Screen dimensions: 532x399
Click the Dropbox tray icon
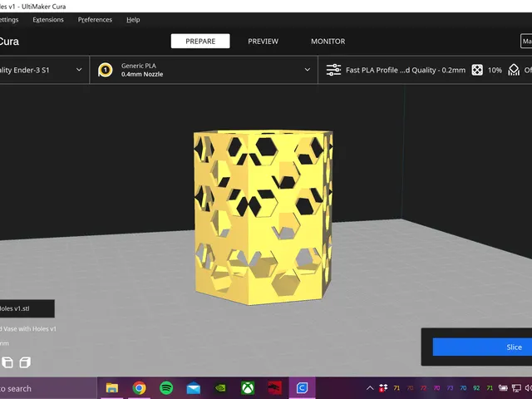383,388
